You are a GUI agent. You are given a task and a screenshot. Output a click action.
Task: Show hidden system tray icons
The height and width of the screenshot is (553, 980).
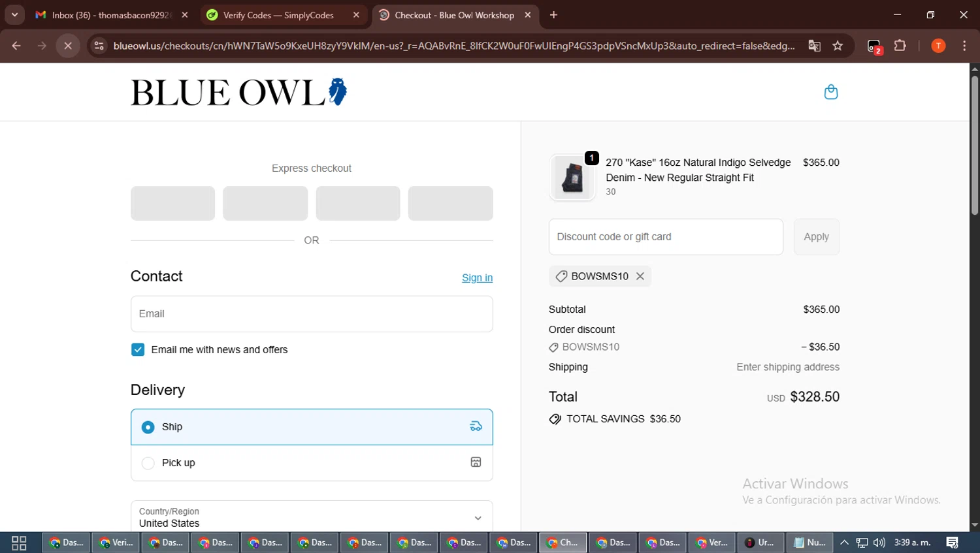[844, 543]
